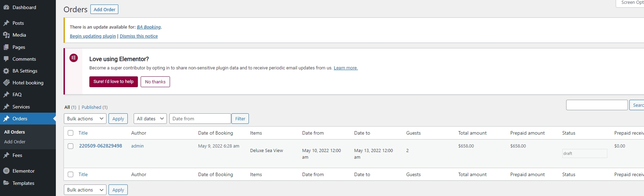Click the BA Settings gear icon
The width and height of the screenshot is (644, 196).
click(6, 71)
